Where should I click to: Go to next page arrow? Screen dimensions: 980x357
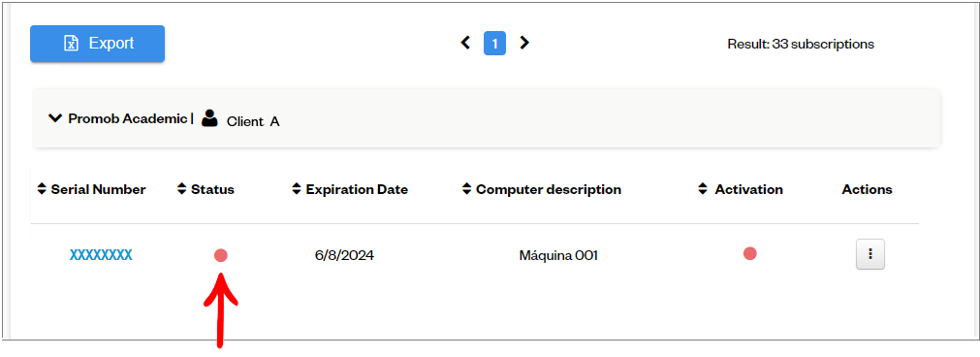point(524,43)
